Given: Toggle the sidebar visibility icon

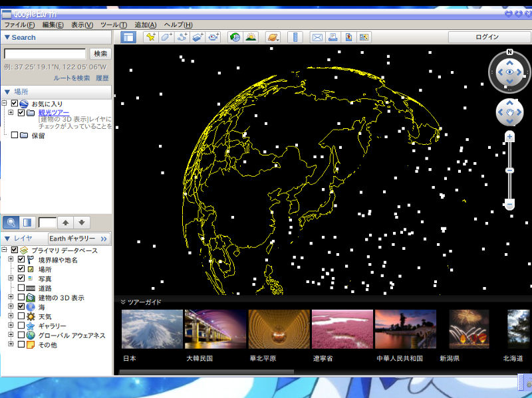Looking at the screenshot, I should 128,37.
